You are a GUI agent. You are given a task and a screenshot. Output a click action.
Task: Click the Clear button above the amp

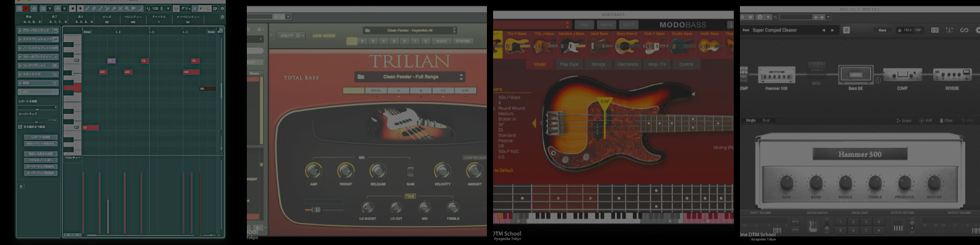(947, 121)
